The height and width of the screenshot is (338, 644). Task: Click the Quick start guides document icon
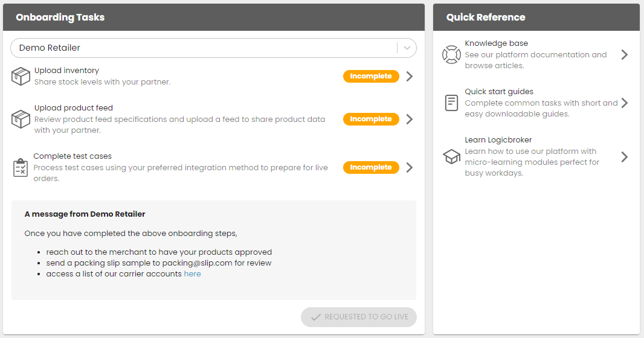click(451, 103)
